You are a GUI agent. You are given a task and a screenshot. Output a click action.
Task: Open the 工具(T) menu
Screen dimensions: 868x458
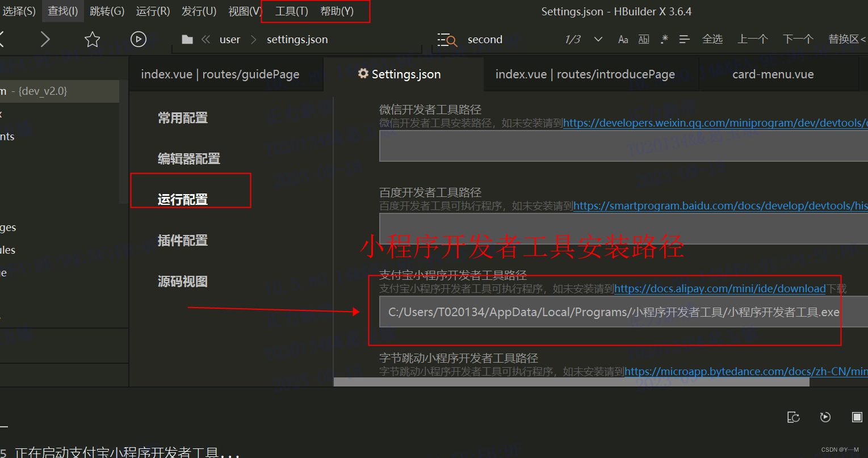(x=291, y=10)
